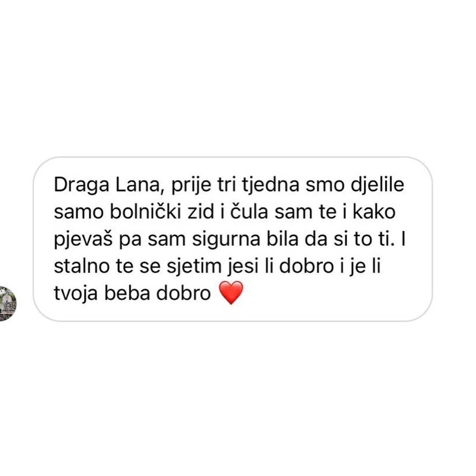Click the word 'bolnički' in the message
The width and height of the screenshot is (476, 476).
pyautogui.click(x=145, y=212)
